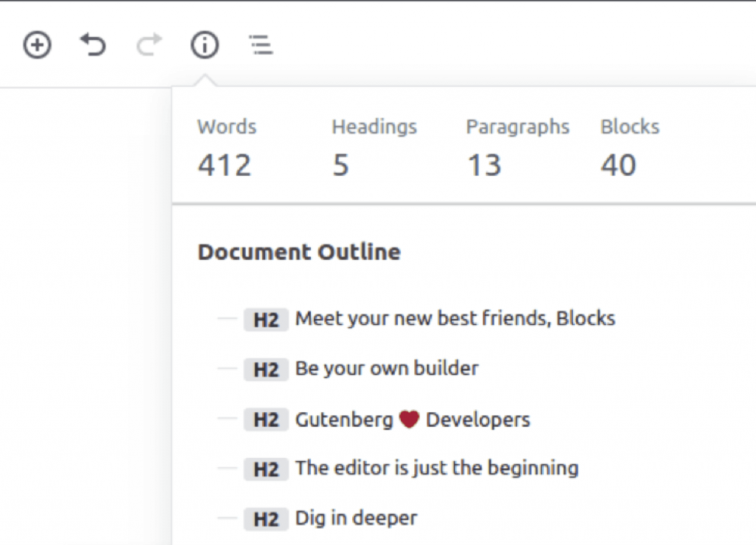Click the H2 badge beside 'Be your own builder'
The height and width of the screenshot is (545, 756).
266,369
